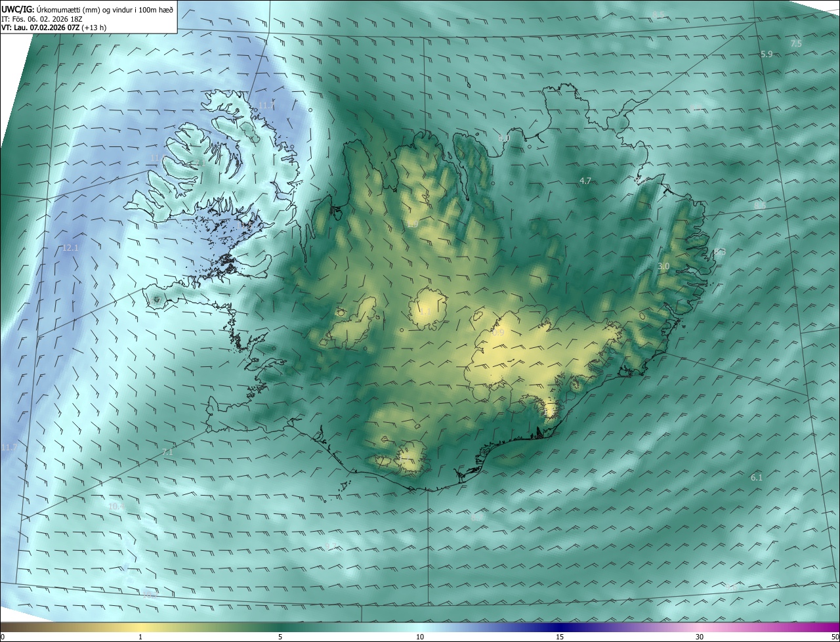Viewport: 840px width, 642px height.
Task: Click the colorbar tick label 0
Action: click(x=3, y=637)
